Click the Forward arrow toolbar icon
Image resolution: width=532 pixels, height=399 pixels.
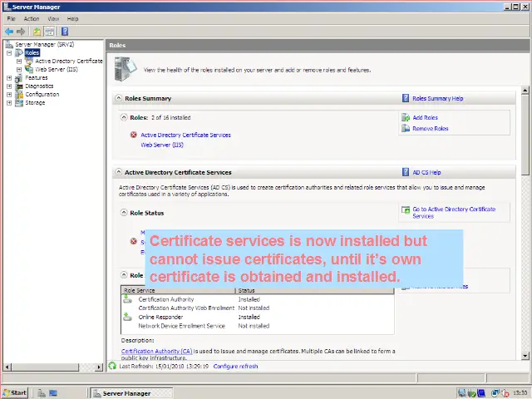coord(21,32)
